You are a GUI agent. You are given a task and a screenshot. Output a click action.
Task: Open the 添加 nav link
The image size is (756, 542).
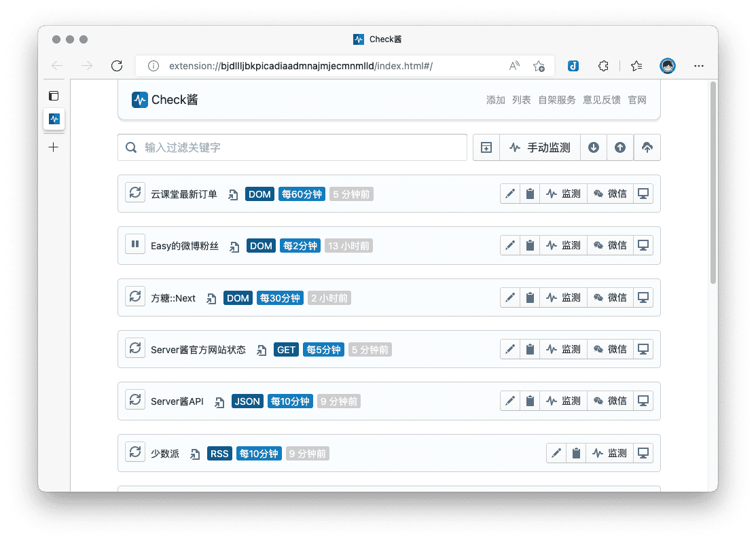click(495, 100)
